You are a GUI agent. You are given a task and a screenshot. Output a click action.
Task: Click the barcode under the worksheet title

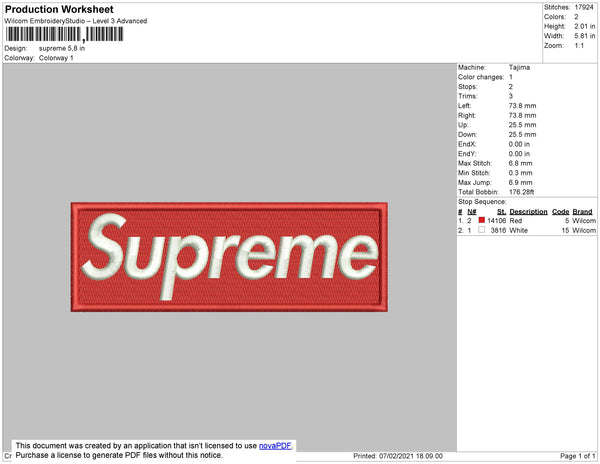coord(64,34)
